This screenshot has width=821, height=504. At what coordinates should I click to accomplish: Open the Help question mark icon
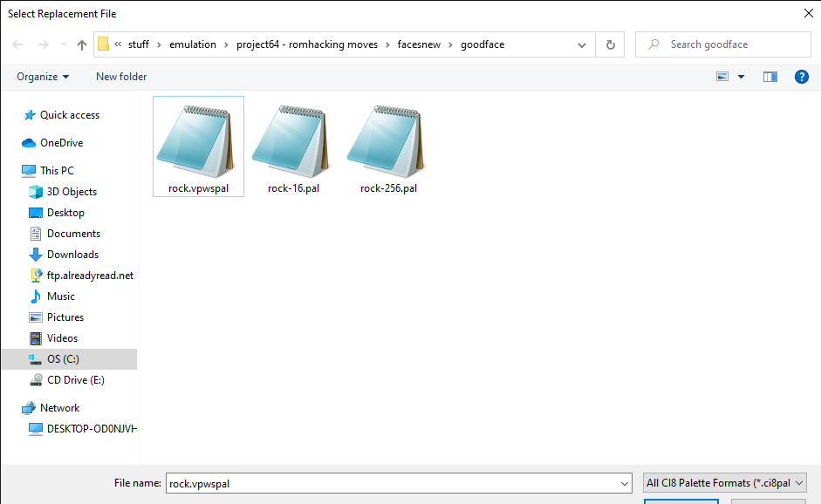[x=801, y=77]
